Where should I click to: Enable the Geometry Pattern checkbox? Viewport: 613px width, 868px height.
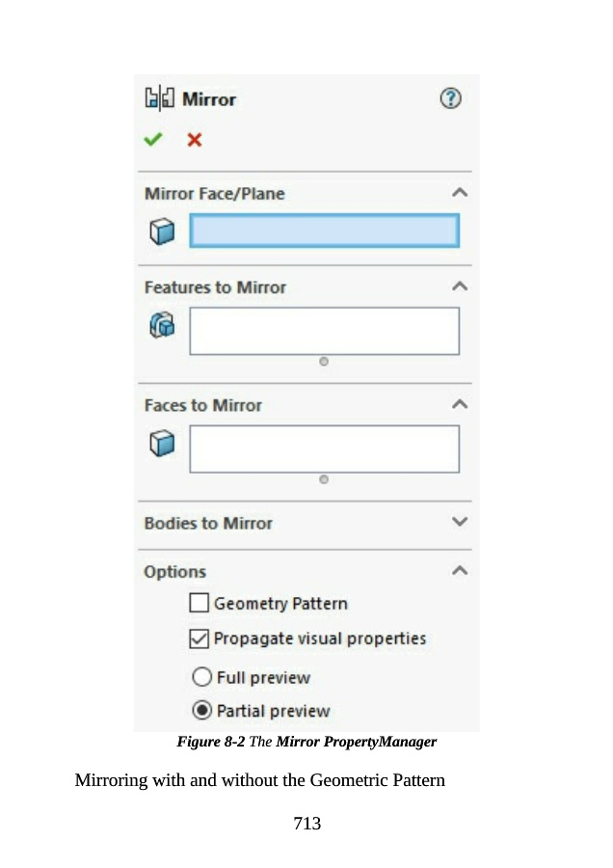click(x=200, y=604)
